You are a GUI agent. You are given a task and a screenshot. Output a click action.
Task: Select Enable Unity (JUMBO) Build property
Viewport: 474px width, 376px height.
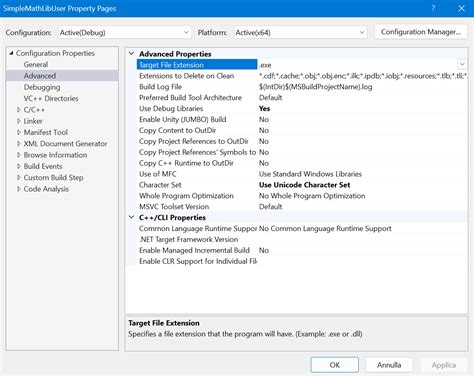tap(182, 119)
